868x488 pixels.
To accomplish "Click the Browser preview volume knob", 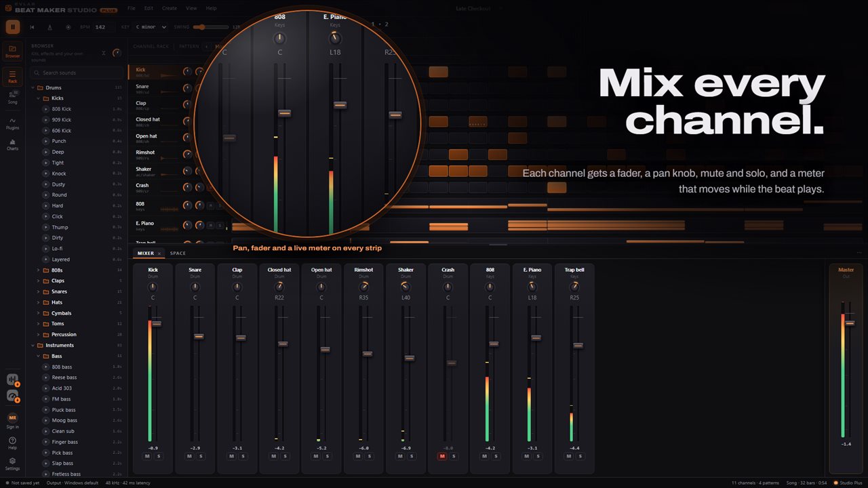I will [117, 52].
